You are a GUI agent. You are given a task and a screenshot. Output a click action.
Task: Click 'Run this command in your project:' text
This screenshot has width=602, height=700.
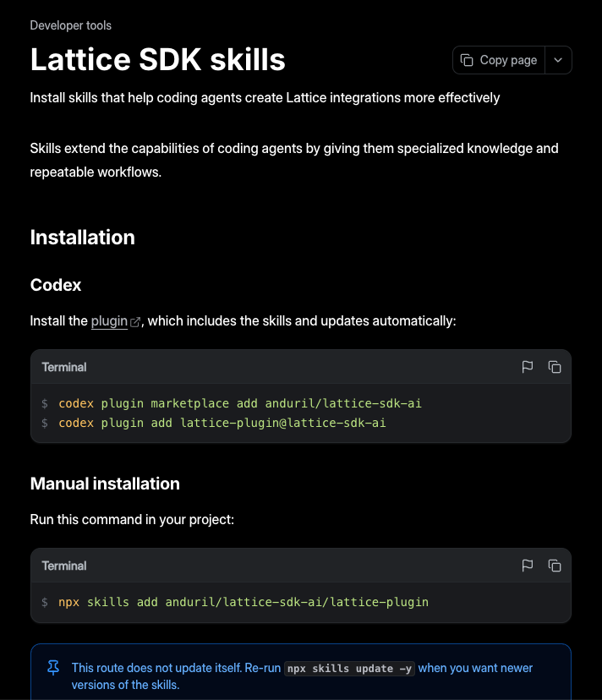(x=132, y=520)
